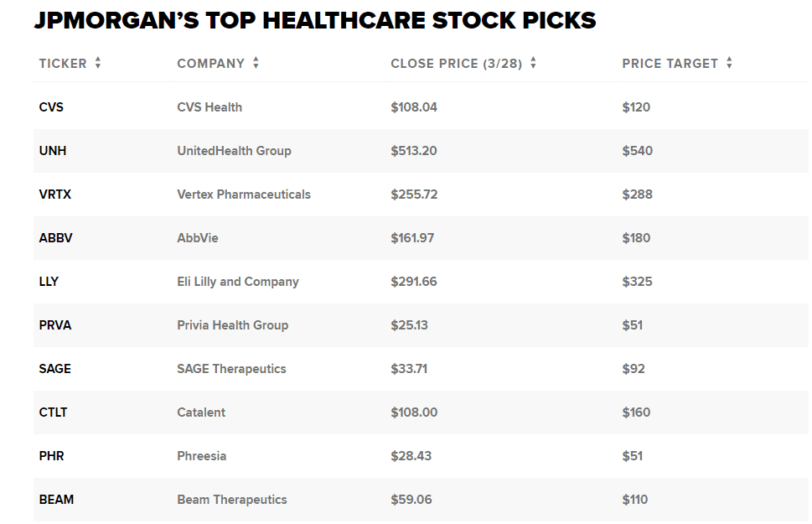Sort table by TICKER column label
This screenshot has width=812, height=524.
tap(63, 64)
